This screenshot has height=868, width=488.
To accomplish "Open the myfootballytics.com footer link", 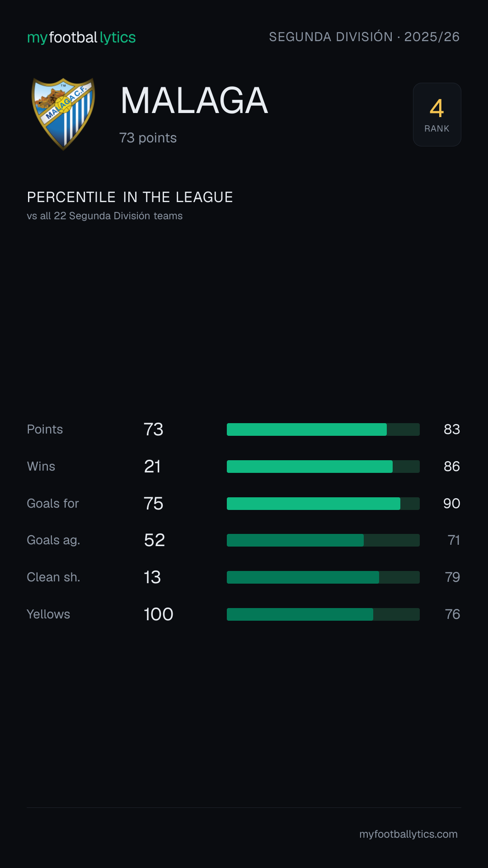I will (x=408, y=834).
